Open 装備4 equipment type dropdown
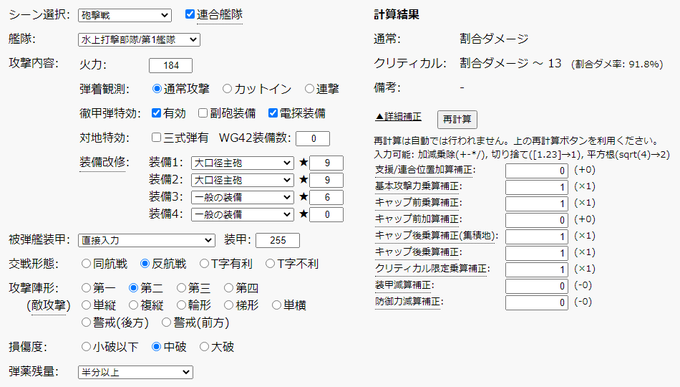 click(242, 214)
